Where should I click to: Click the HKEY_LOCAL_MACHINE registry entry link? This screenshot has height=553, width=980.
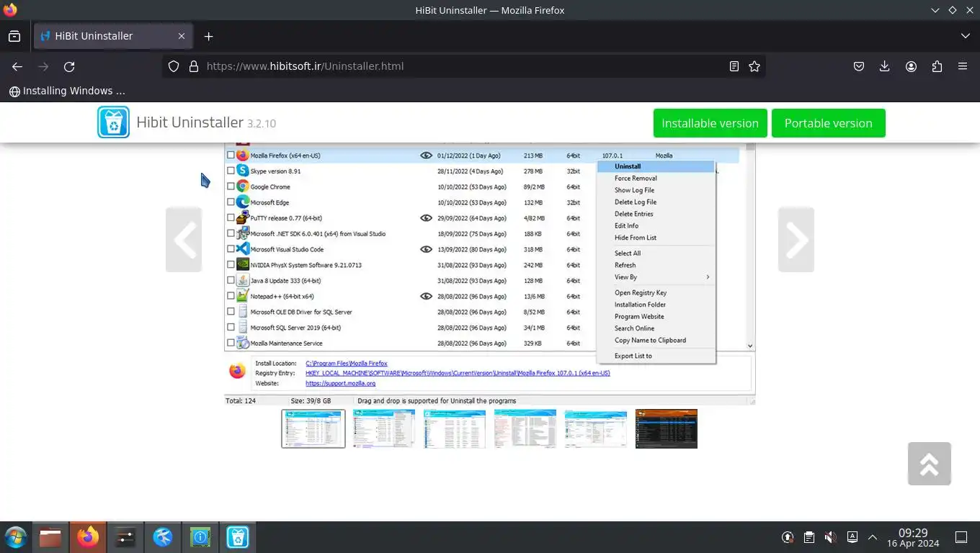pyautogui.click(x=458, y=374)
